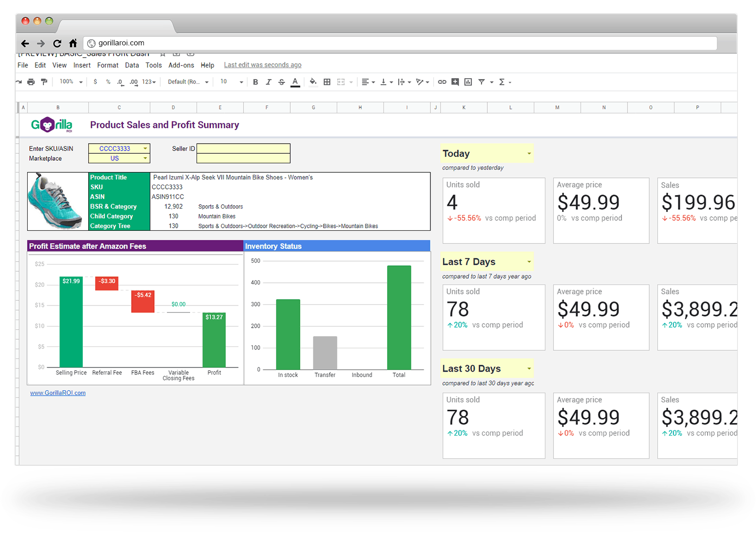Image resolution: width=756 pixels, height=551 pixels.
Task: Click the borders tool icon
Action: 327,81
